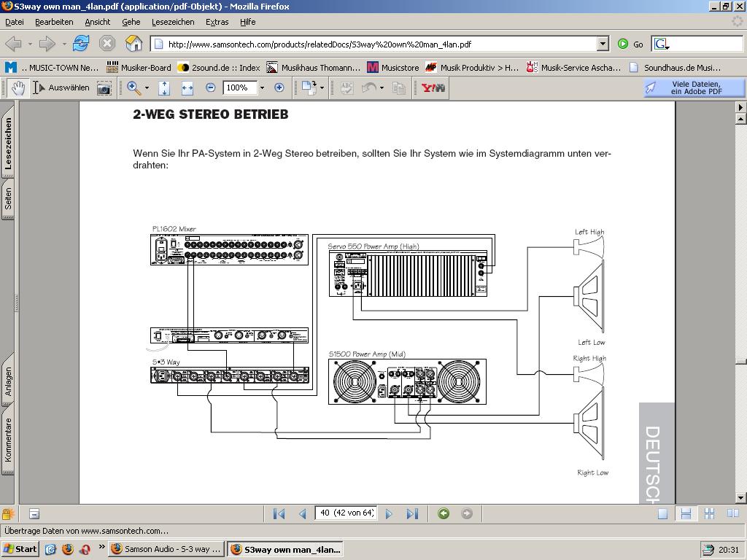Click the page number field
The width and height of the screenshot is (747, 560).
point(346,513)
